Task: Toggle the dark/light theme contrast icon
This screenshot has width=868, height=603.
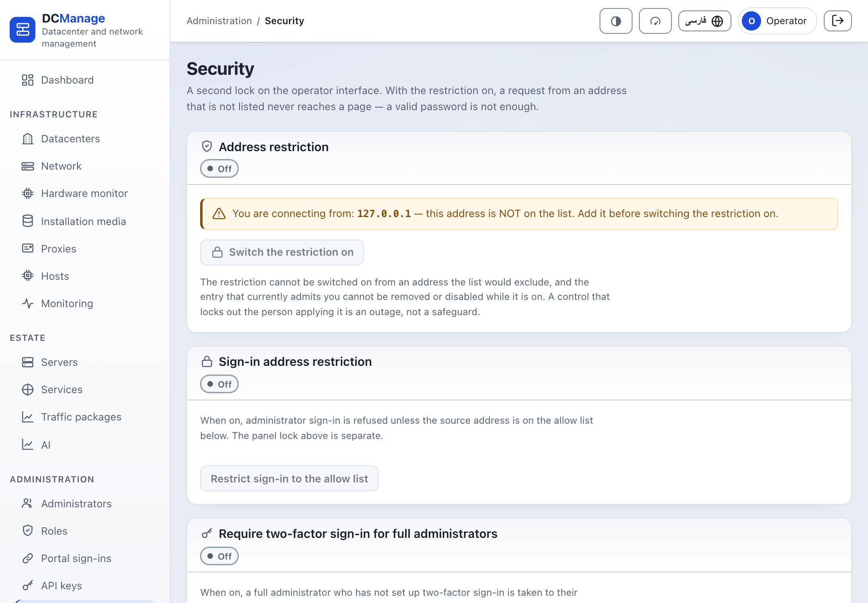Action: pyautogui.click(x=616, y=21)
